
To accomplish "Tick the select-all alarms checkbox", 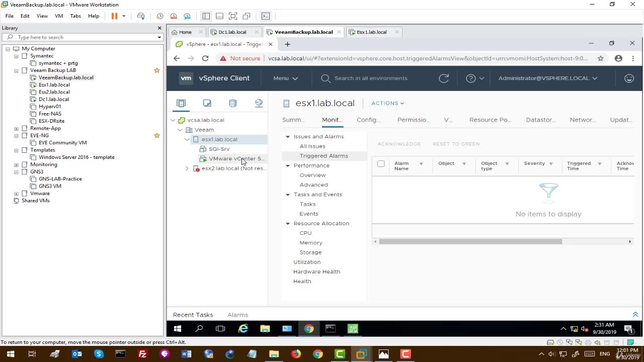I will (381, 163).
